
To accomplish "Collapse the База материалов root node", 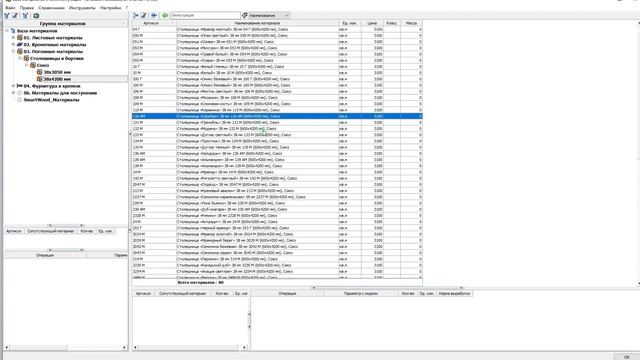I will click(x=7, y=31).
